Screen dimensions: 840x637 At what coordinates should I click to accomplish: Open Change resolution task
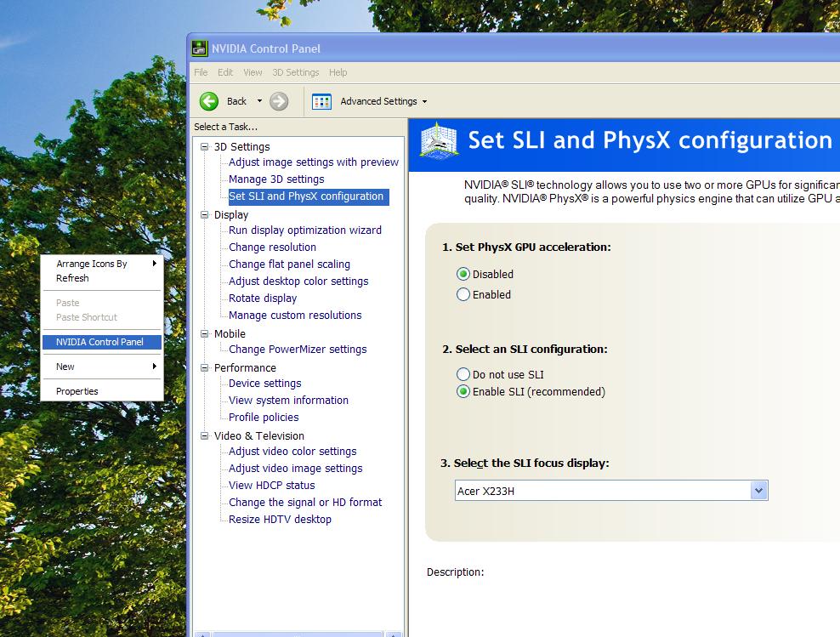(272, 247)
